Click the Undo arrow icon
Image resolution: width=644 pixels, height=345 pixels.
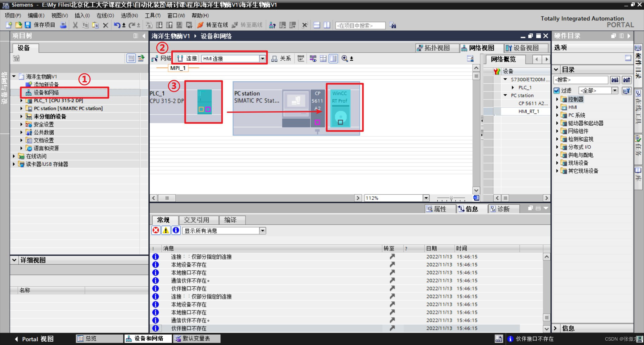pos(117,25)
